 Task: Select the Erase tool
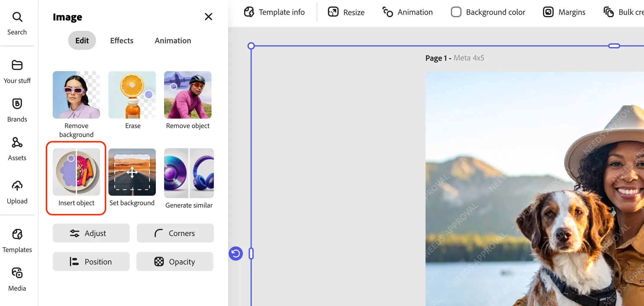click(x=132, y=100)
